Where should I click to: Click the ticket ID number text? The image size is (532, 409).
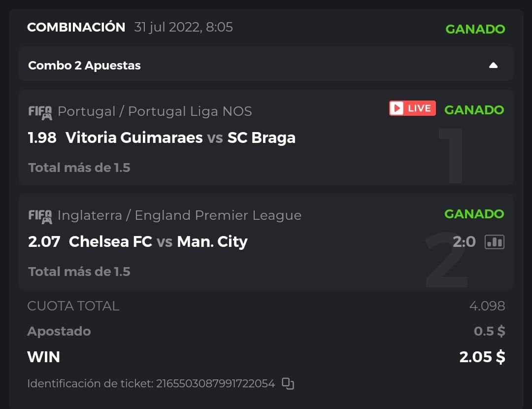pyautogui.click(x=215, y=383)
